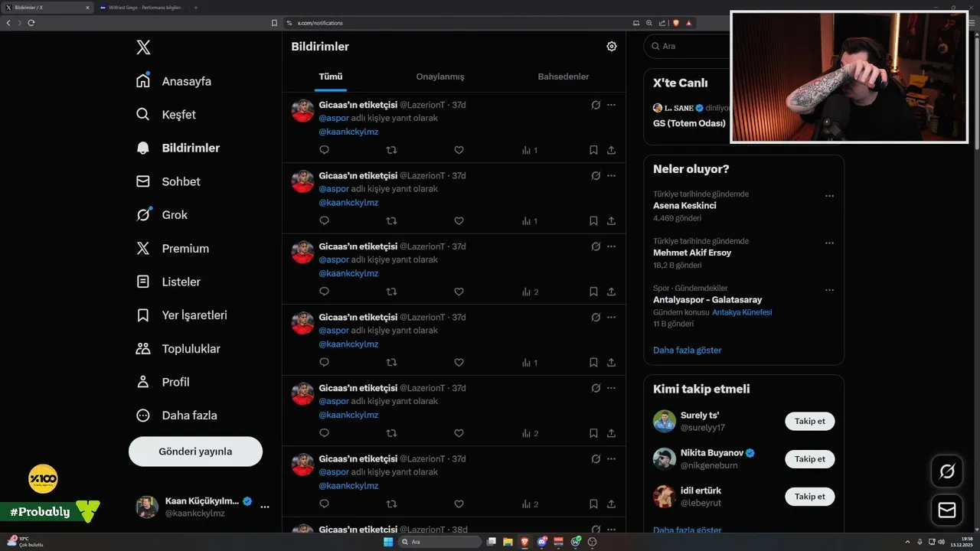This screenshot has width=980, height=551.
Task: Open the Asena Keskinci trend
Action: coord(684,206)
